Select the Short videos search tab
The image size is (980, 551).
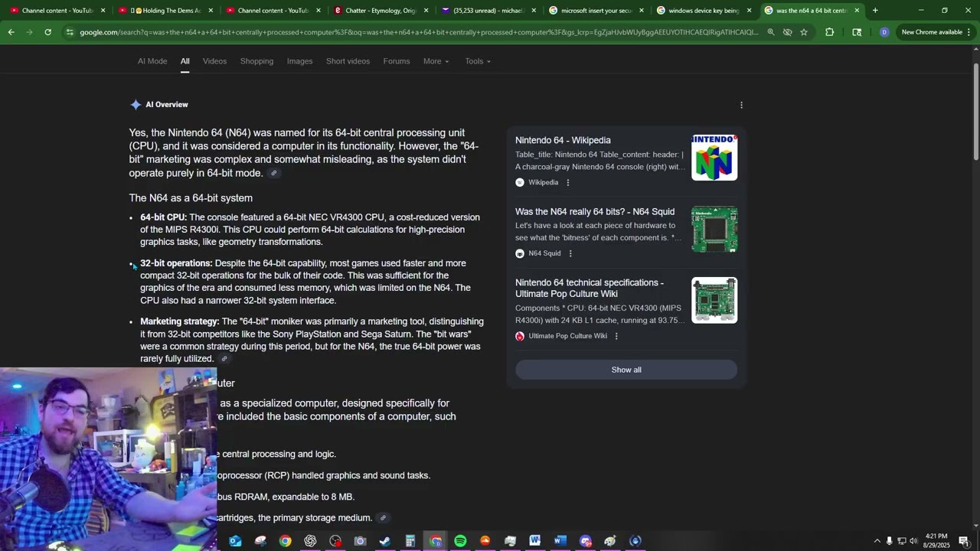click(348, 61)
